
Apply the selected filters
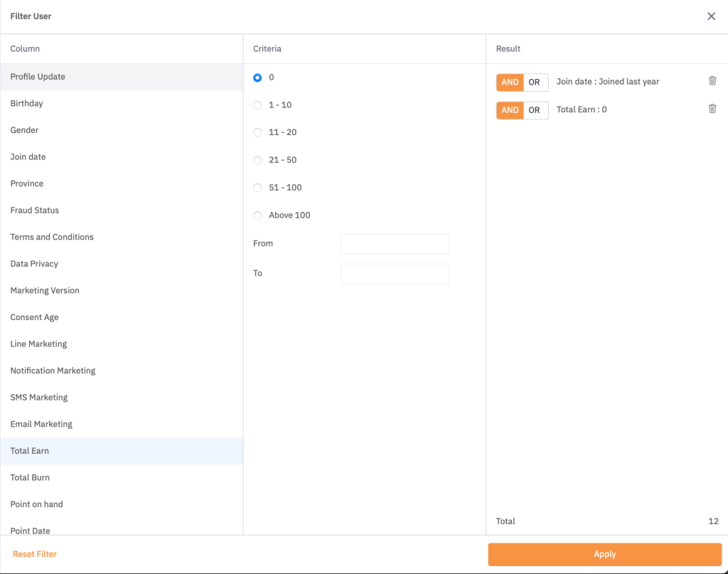coord(604,555)
